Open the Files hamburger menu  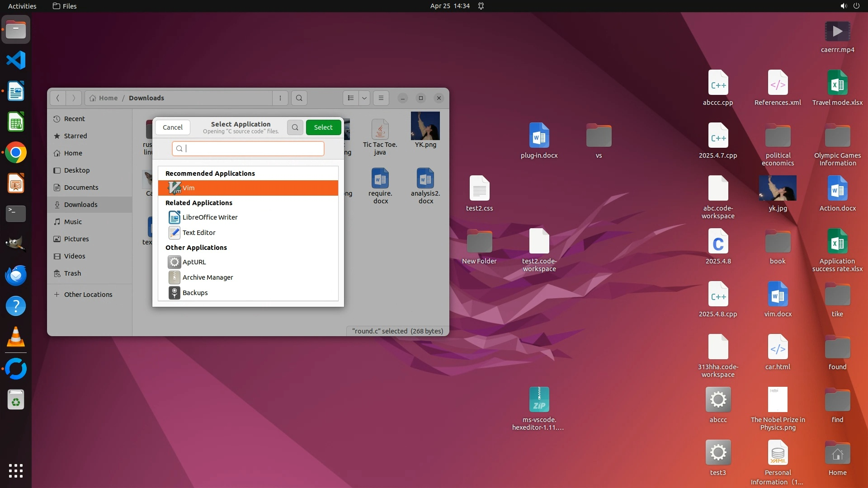[x=381, y=98]
